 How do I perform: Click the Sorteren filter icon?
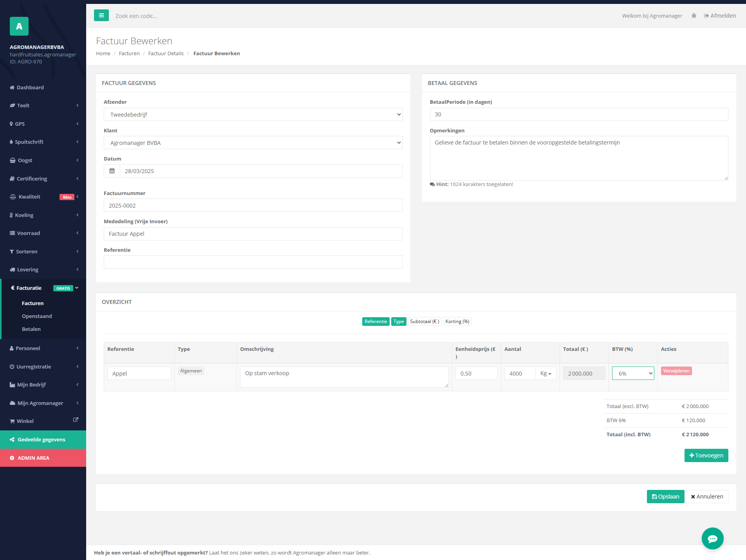point(12,251)
